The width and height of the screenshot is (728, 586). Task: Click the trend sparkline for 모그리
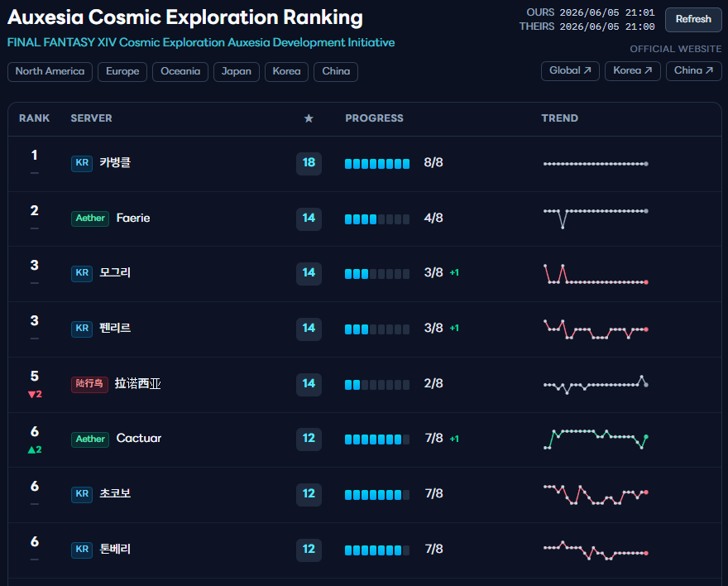point(596,274)
